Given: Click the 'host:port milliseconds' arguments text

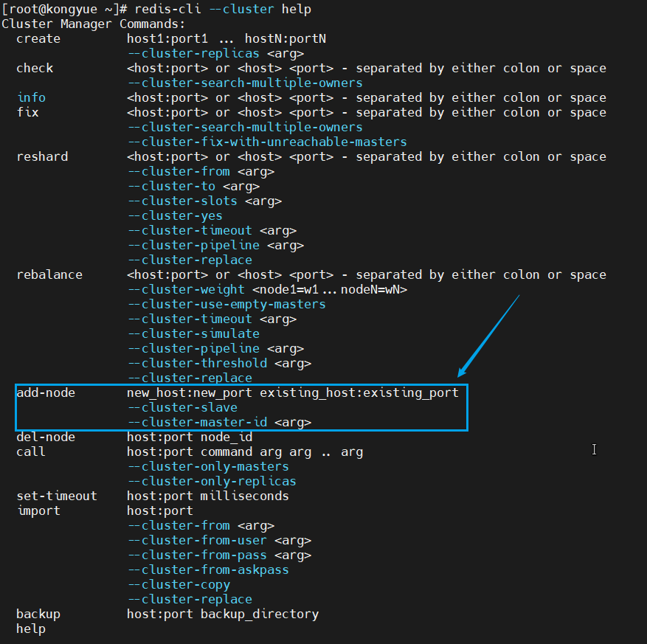Looking at the screenshot, I should [x=207, y=496].
